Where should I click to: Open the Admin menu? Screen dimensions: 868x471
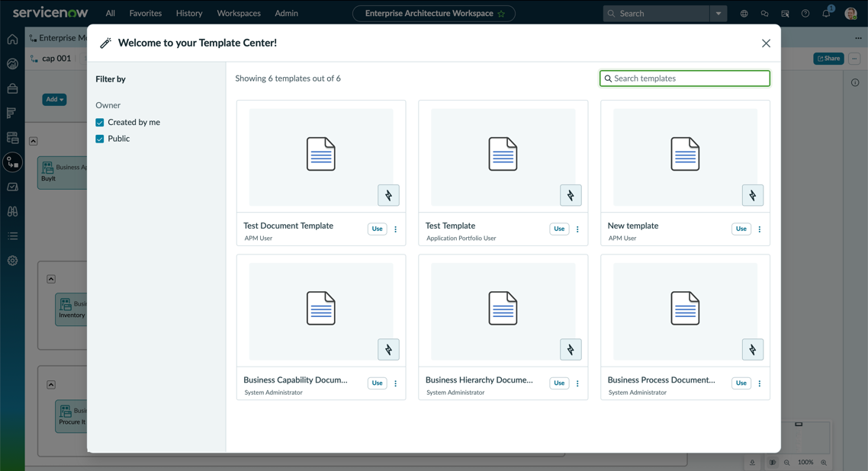pos(286,13)
